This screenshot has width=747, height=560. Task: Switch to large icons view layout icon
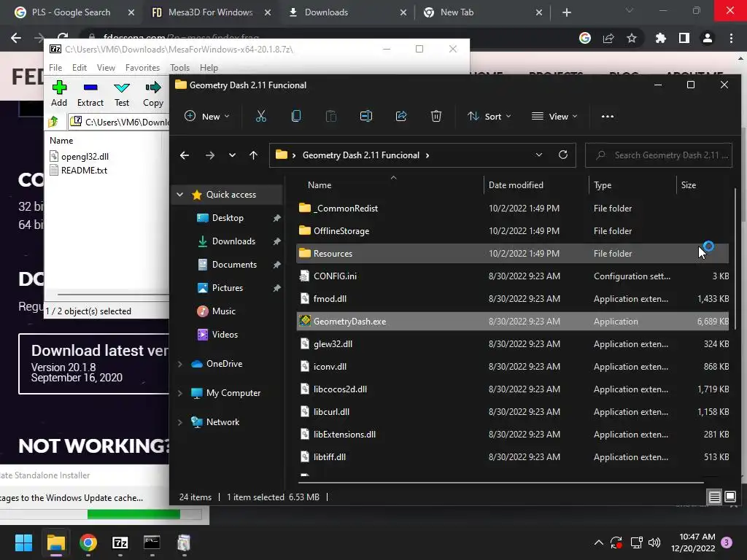(x=729, y=497)
